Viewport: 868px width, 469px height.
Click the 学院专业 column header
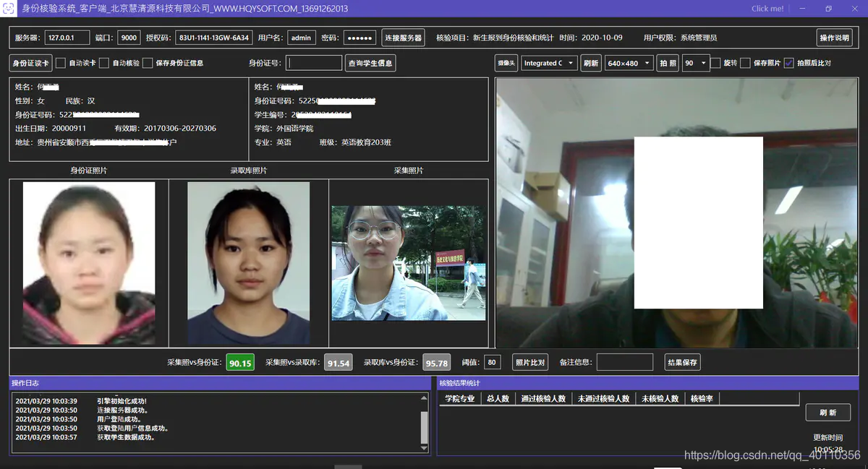[x=460, y=398]
